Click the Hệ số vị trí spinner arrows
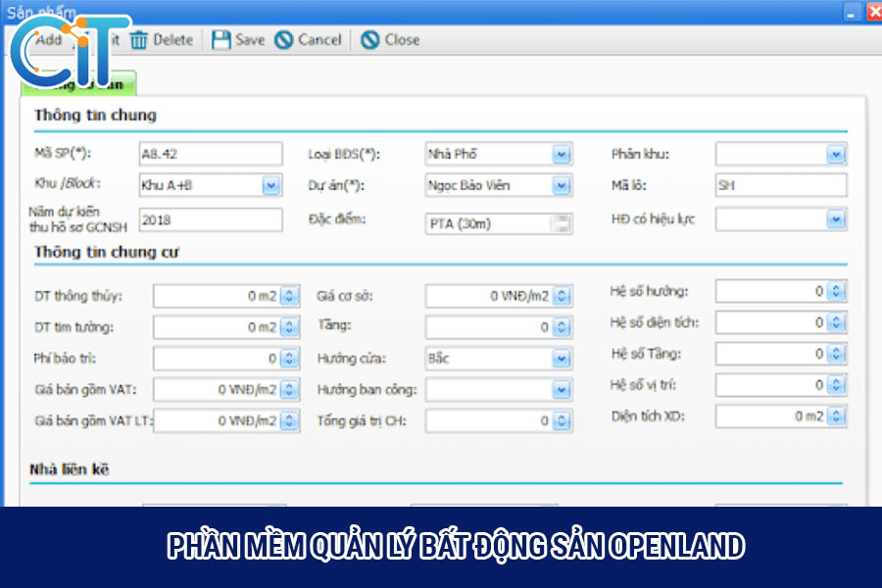This screenshot has width=882, height=588. click(x=836, y=385)
